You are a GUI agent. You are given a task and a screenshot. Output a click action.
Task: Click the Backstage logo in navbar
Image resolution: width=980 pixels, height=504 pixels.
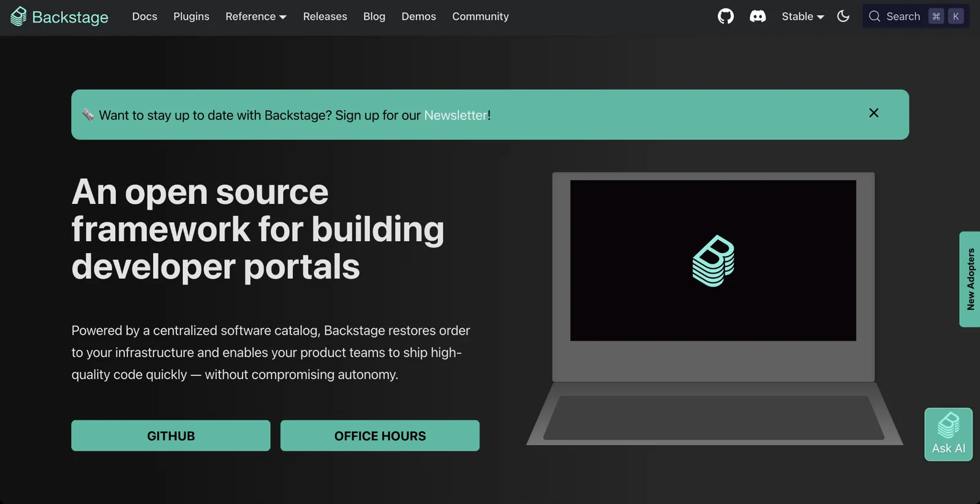coord(59,17)
